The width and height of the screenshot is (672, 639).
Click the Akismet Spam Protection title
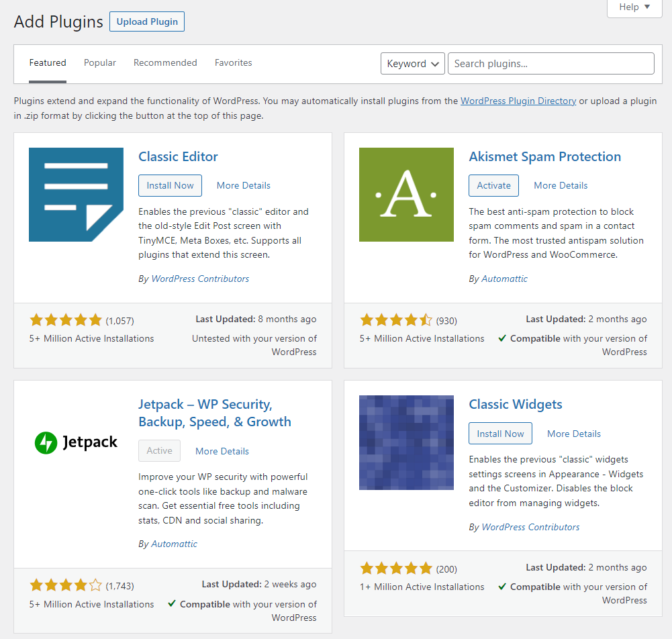pos(544,156)
